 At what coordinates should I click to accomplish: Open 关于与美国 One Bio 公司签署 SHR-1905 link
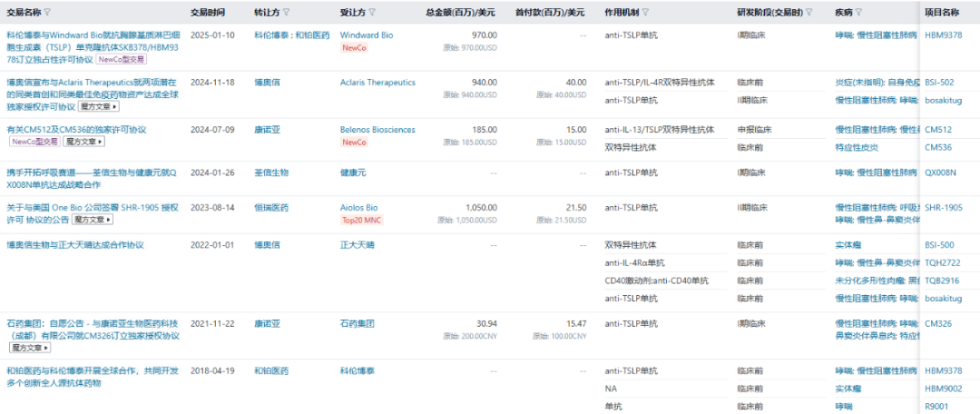click(x=92, y=213)
